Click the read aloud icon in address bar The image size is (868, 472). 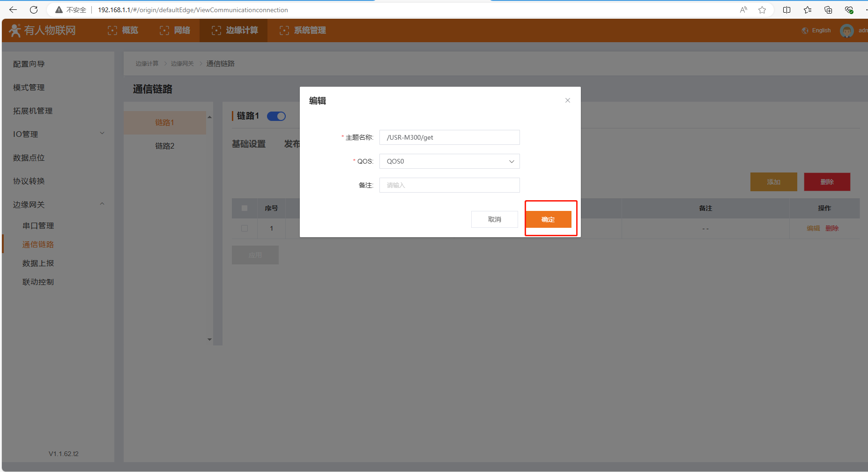(x=743, y=10)
